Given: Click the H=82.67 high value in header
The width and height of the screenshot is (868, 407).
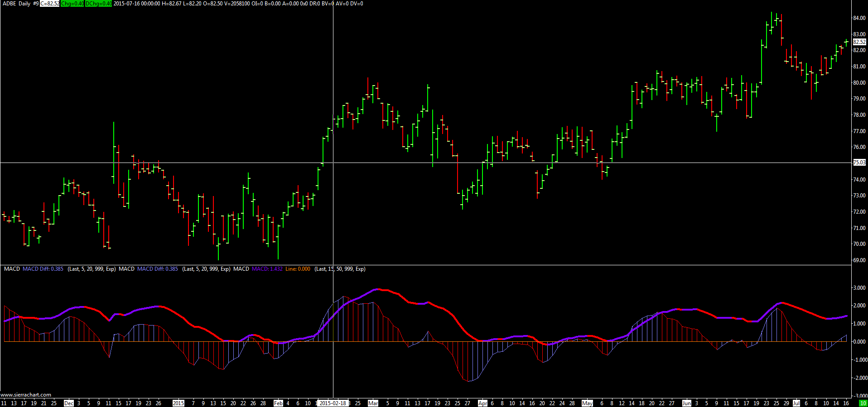Looking at the screenshot, I should [x=172, y=4].
